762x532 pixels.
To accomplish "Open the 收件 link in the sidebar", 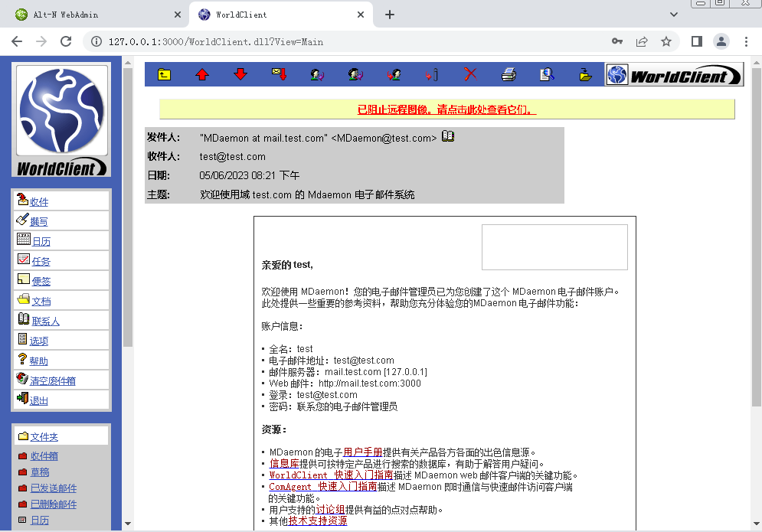I will [x=39, y=202].
